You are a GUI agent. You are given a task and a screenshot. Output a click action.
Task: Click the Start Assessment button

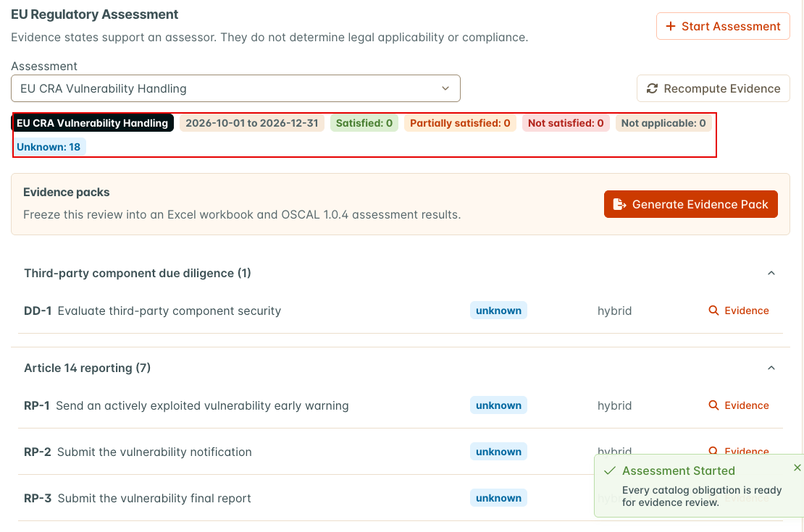pyautogui.click(x=723, y=26)
